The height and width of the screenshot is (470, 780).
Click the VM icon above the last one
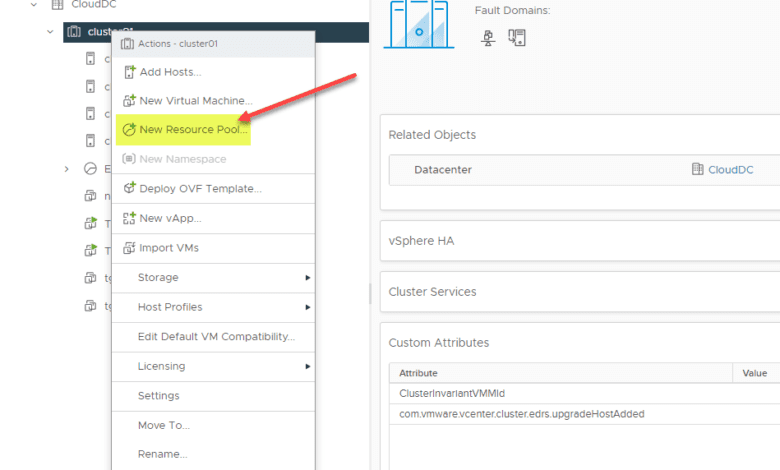[90, 278]
